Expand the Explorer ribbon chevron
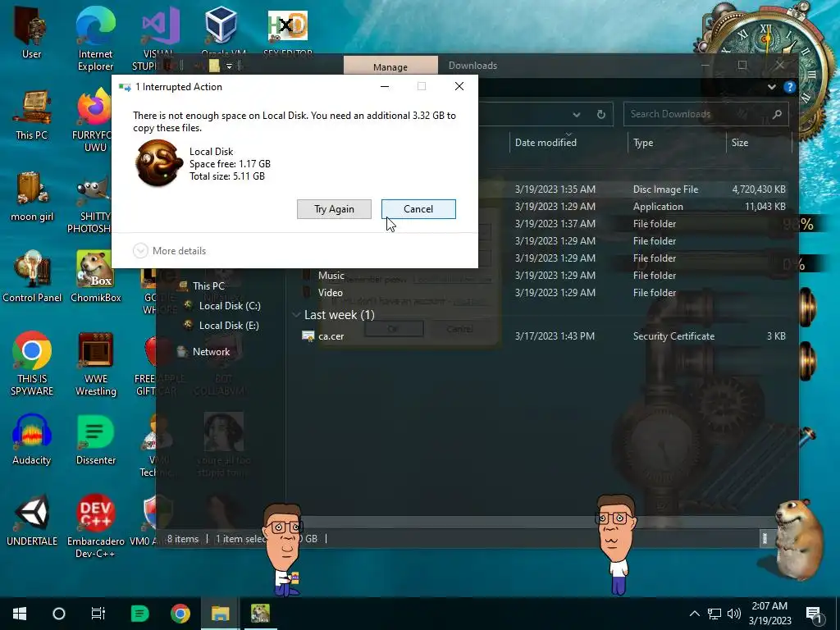The image size is (840, 630). click(x=771, y=87)
